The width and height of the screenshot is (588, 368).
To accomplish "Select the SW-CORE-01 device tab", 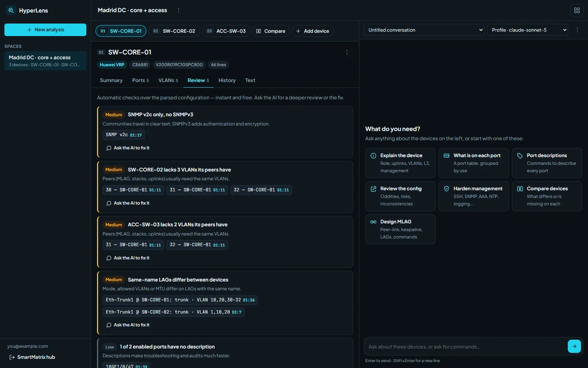I will (121, 31).
